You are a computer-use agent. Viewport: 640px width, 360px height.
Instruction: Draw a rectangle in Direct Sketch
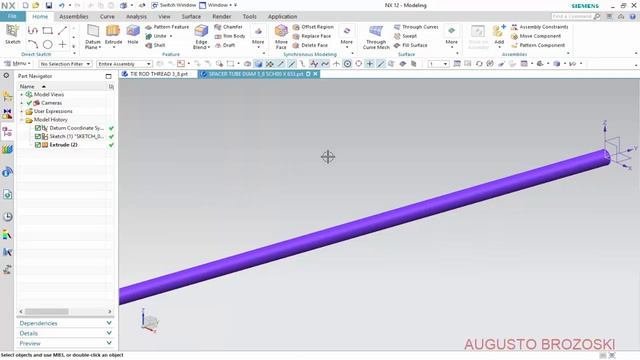pos(47,31)
